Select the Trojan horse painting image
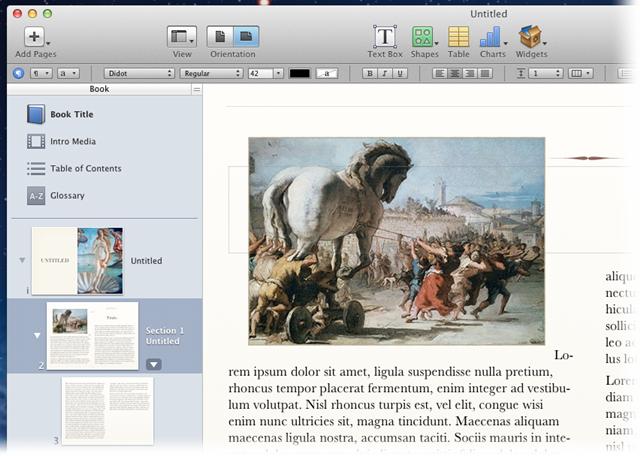Screen dimensions: 640x456 coord(396,241)
